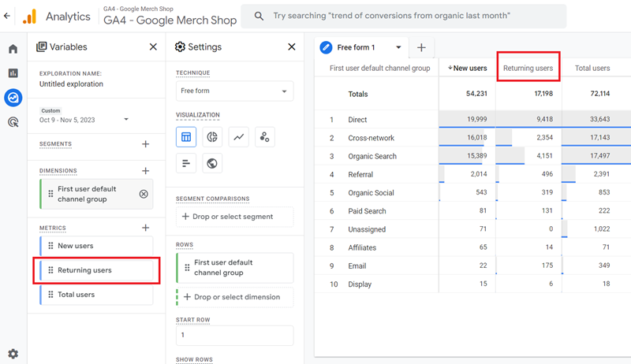Select the Table visualization icon
Image resolution: width=631 pixels, height=364 pixels.
pyautogui.click(x=186, y=137)
